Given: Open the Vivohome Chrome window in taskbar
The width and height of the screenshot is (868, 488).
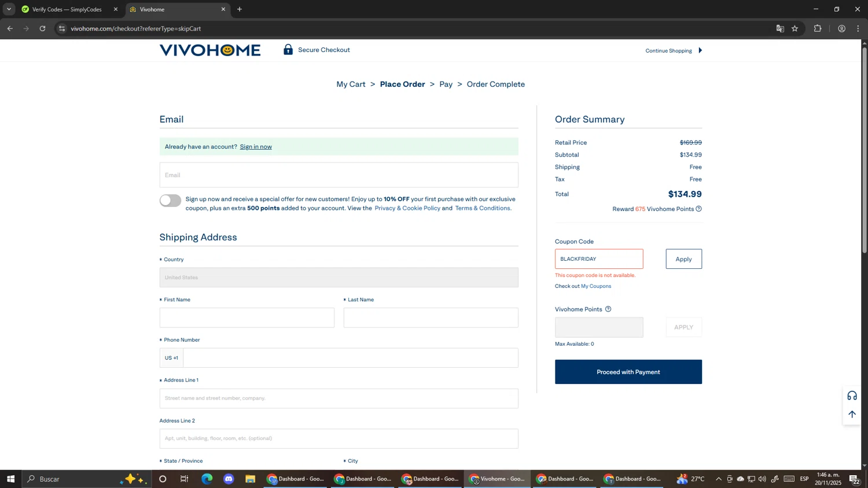Looking at the screenshot, I should click(x=496, y=479).
